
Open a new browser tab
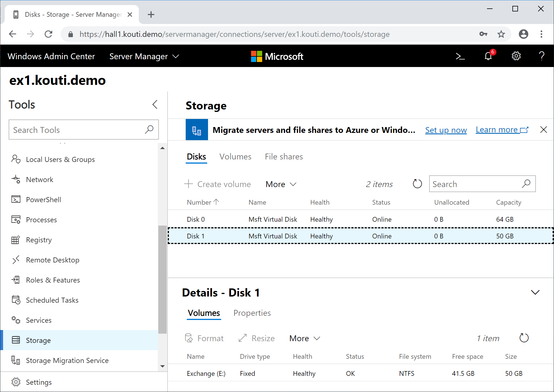pos(151,15)
